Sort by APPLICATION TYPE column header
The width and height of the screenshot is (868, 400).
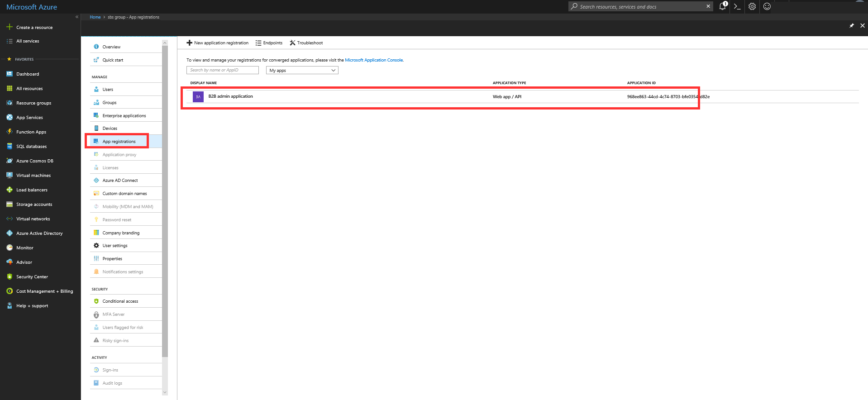click(x=510, y=83)
